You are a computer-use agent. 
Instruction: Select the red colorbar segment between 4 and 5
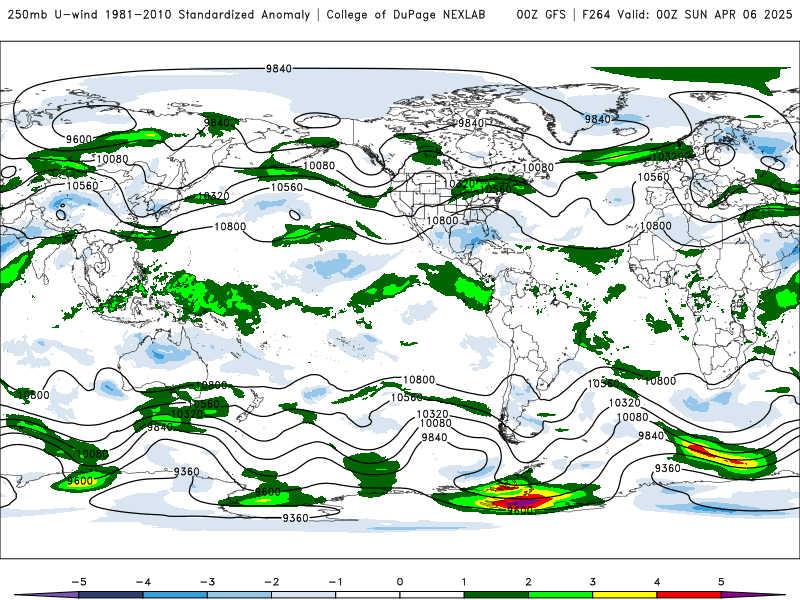[x=689, y=595]
